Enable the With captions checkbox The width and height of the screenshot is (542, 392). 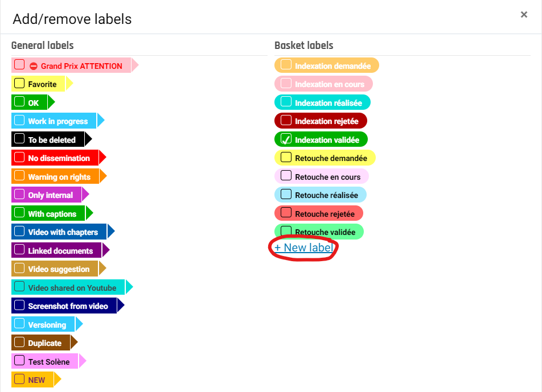[19, 213]
